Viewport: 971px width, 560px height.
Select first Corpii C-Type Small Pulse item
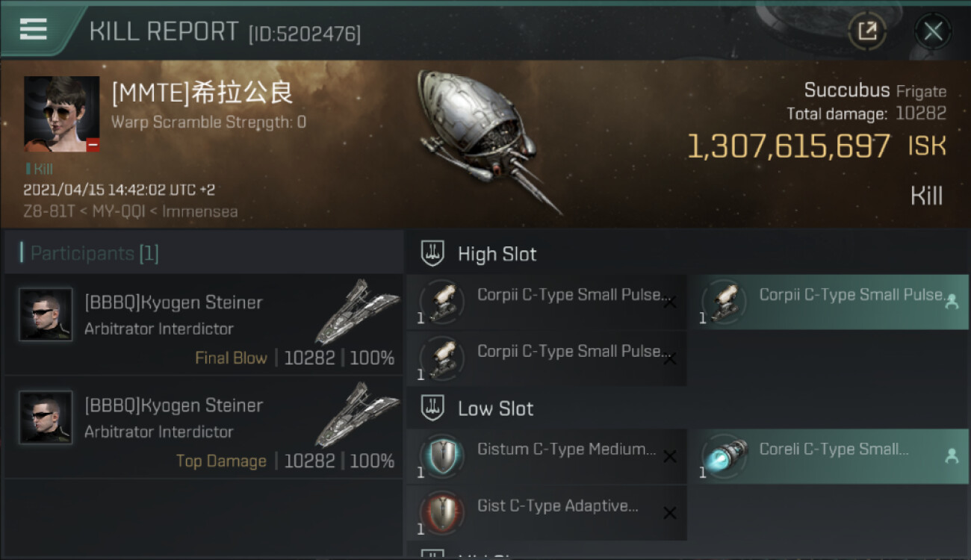point(547,302)
